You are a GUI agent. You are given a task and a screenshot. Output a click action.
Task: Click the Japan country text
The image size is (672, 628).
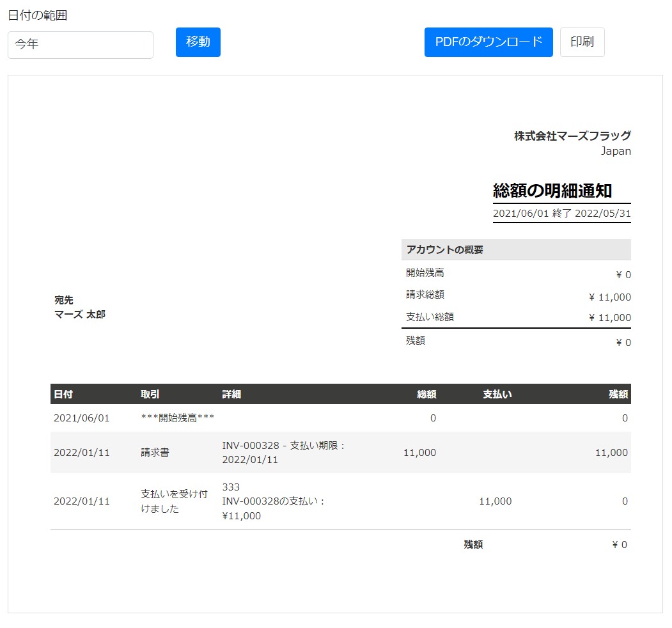(x=616, y=152)
